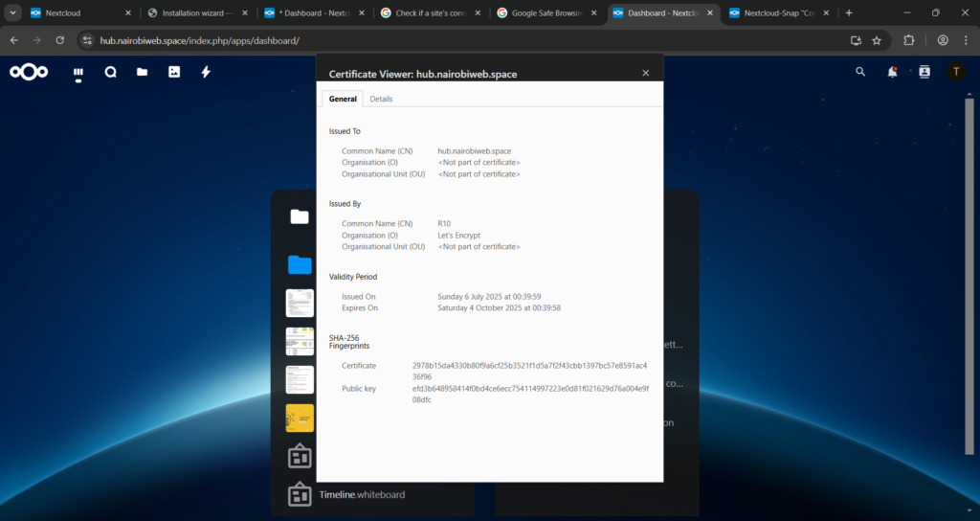Image resolution: width=980 pixels, height=521 pixels.
Task: Select the Expires On date value
Action: click(499, 307)
